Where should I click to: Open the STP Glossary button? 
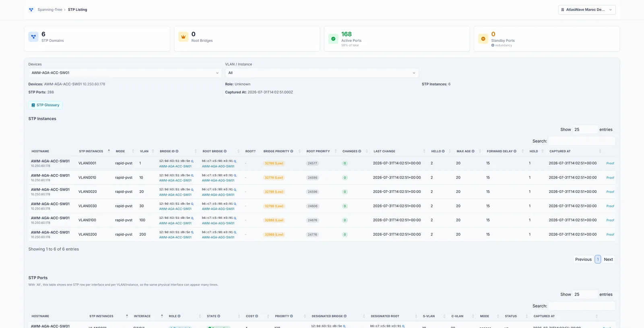pos(45,105)
